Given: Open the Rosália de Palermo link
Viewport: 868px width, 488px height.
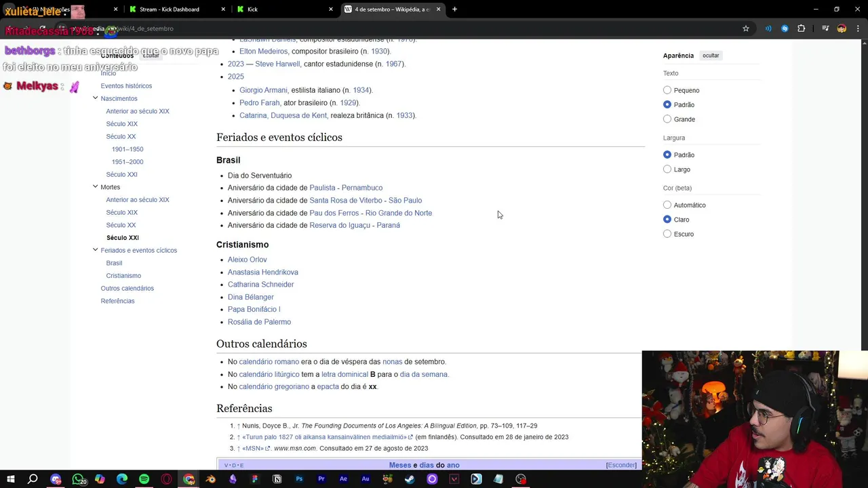Looking at the screenshot, I should click(259, 322).
